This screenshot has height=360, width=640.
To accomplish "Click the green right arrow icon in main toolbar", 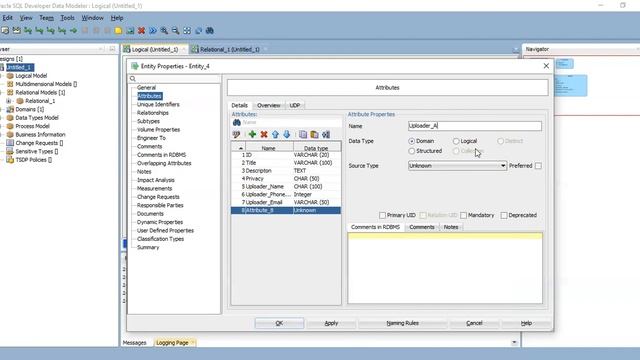I will [x=73, y=31].
